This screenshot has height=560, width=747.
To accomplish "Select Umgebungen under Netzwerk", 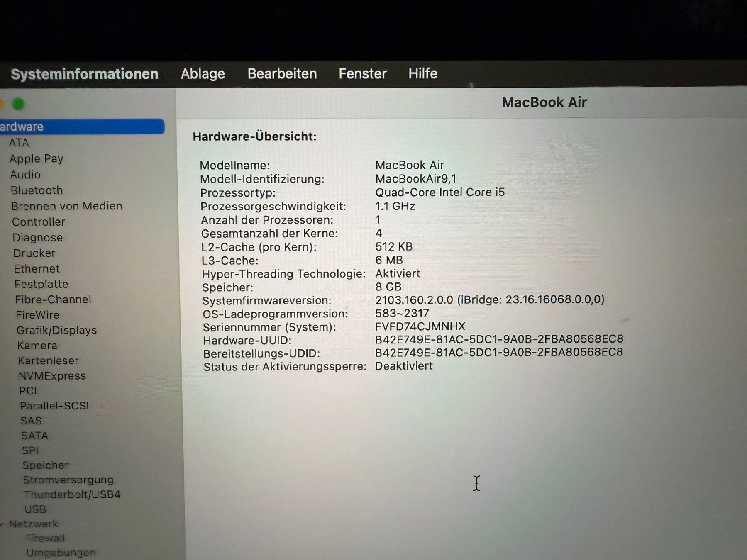I will (61, 553).
